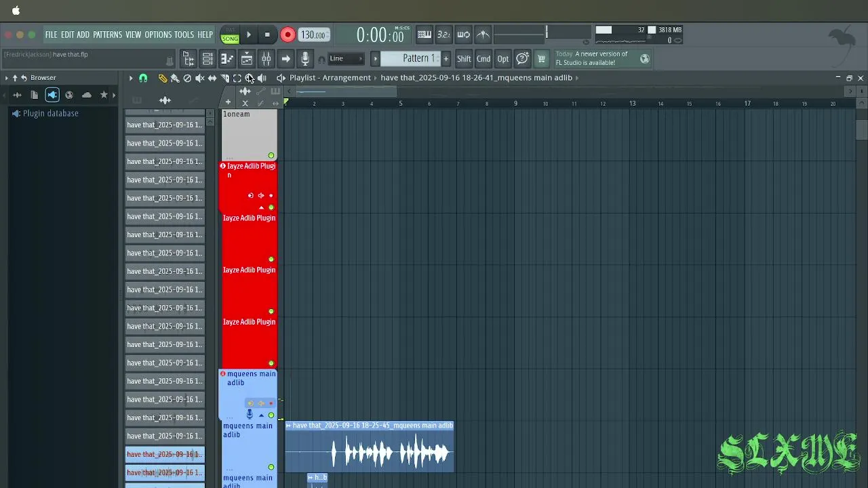Open the shopping cart content library
Image resolution: width=868 pixels, height=488 pixels.
click(541, 59)
